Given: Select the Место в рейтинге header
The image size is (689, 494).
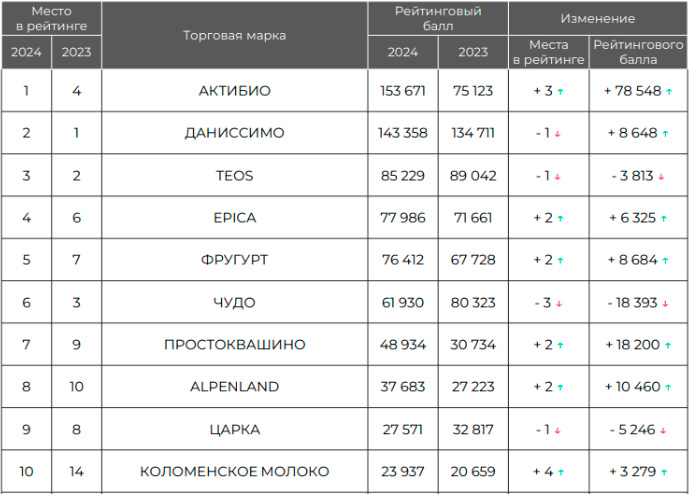Looking at the screenshot, I should tap(51, 18).
